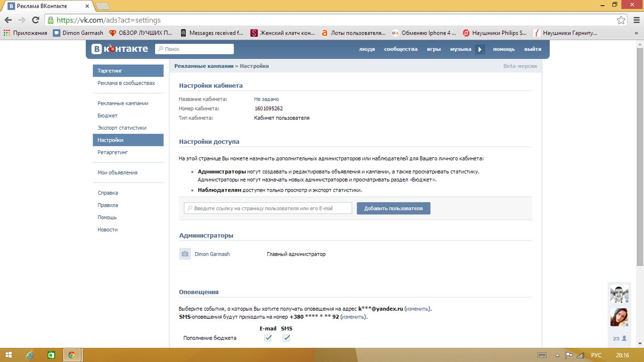Screen dimensions: 644x362
Task: Toggle E-mail checkbox for Пополнение бюджета
Action: coord(268,338)
